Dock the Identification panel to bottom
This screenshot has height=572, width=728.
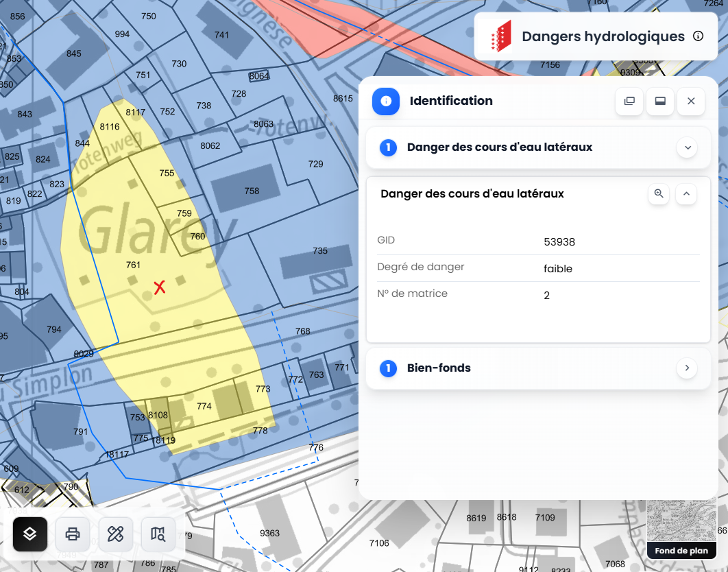pos(660,102)
